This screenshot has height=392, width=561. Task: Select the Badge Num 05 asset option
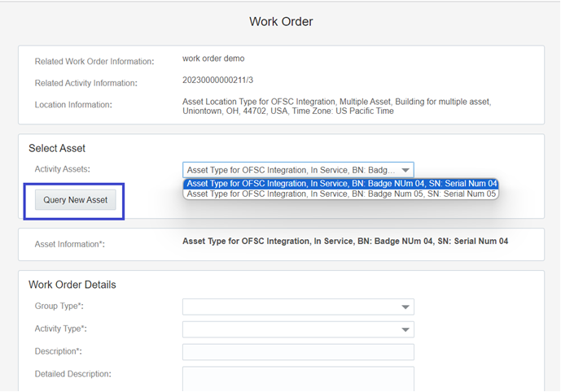coord(341,194)
